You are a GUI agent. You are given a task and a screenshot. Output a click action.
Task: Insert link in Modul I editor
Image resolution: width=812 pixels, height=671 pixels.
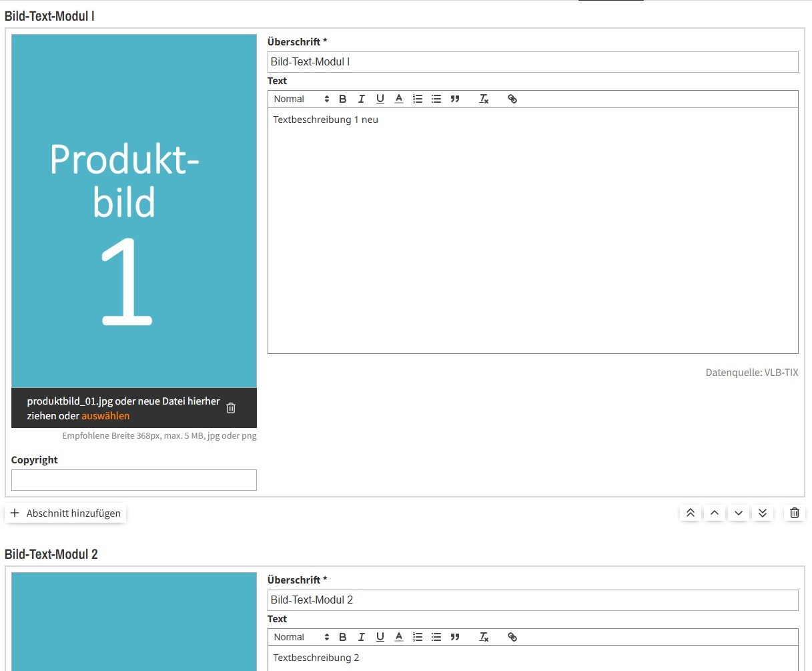click(512, 99)
